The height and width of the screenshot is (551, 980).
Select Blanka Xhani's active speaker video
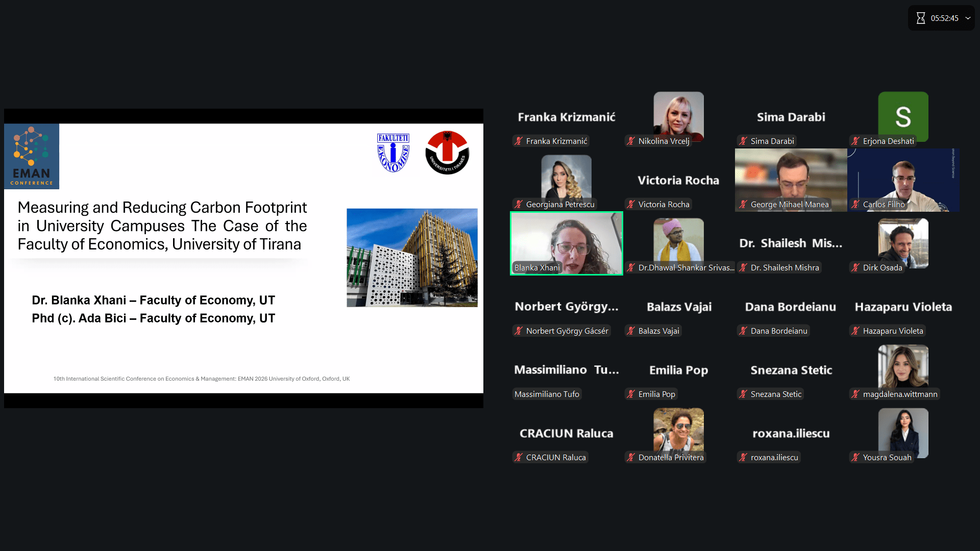(x=567, y=240)
